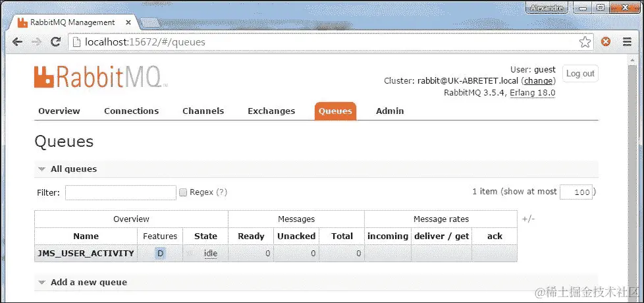Click the browser forward arrow
644x303 pixels.
(37, 42)
